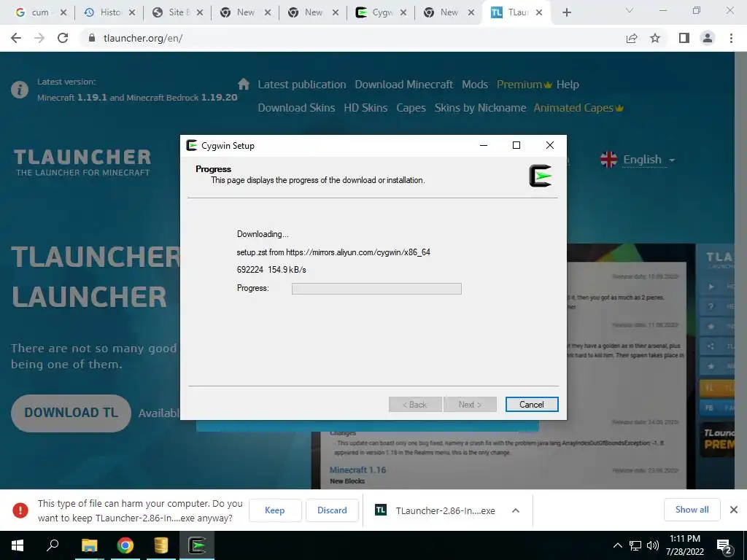Open the tab search chevron in Chrome
The height and width of the screenshot is (560, 747).
[630, 10]
